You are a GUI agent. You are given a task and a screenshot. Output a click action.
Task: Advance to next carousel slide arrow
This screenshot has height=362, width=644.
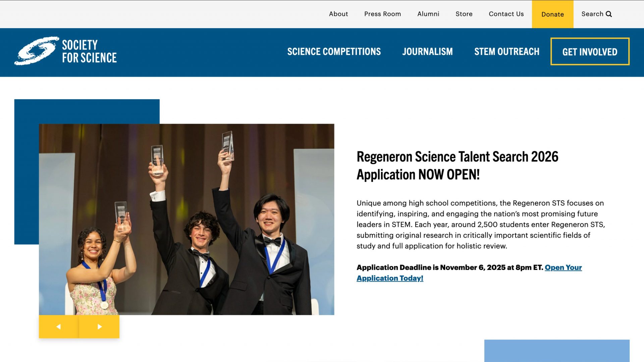(99, 326)
